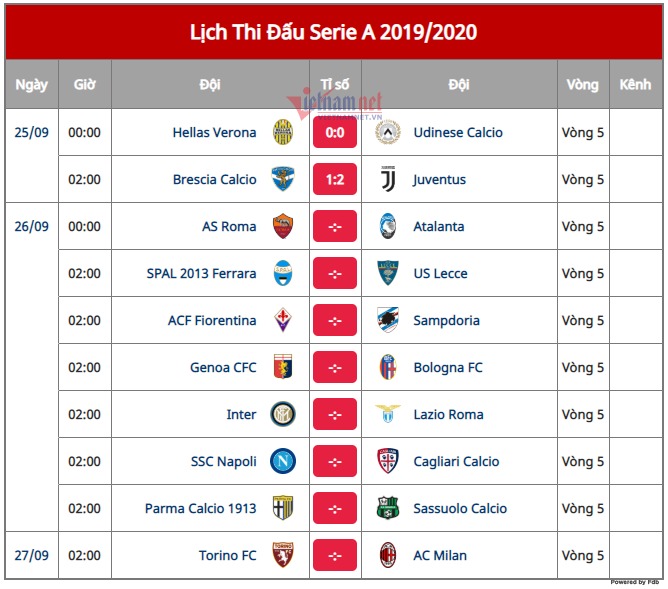Click the Tỉ số column header

point(335,84)
